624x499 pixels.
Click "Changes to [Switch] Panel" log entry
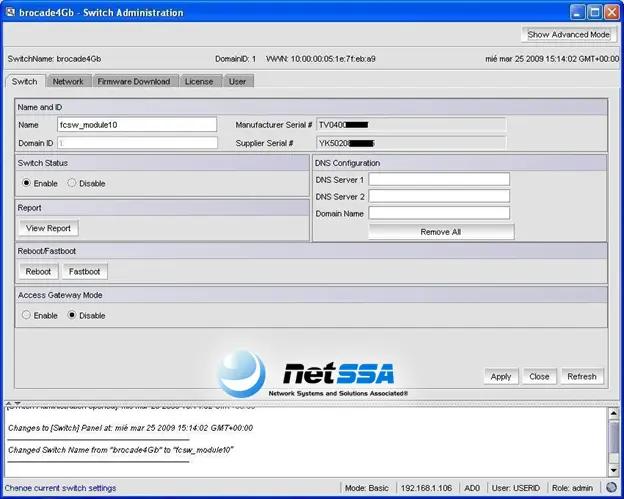click(131, 428)
